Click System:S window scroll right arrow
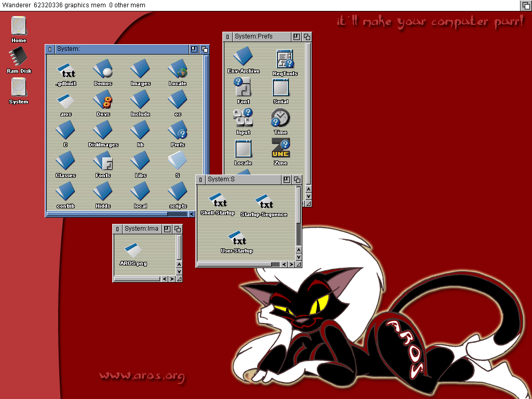Viewport: 532px width, 399px height. tap(291, 264)
